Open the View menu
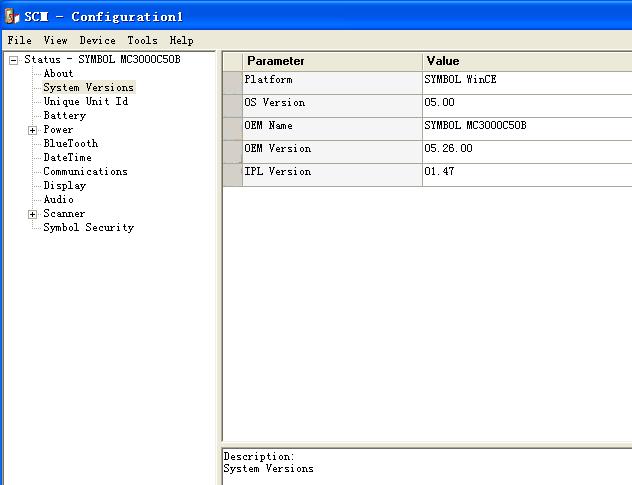 55,41
